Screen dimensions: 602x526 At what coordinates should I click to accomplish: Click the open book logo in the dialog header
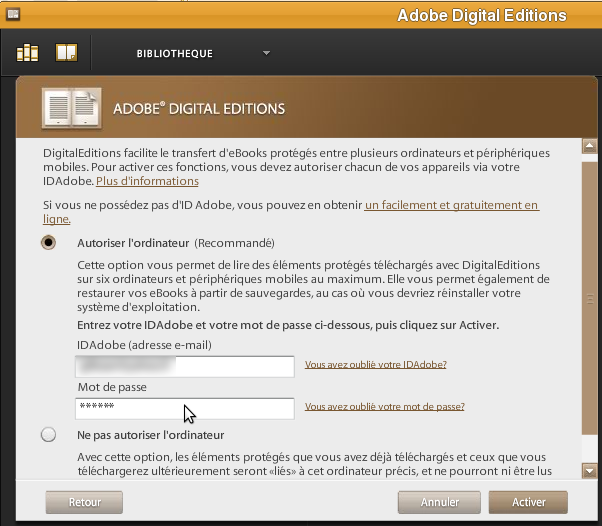pyautogui.click(x=72, y=108)
